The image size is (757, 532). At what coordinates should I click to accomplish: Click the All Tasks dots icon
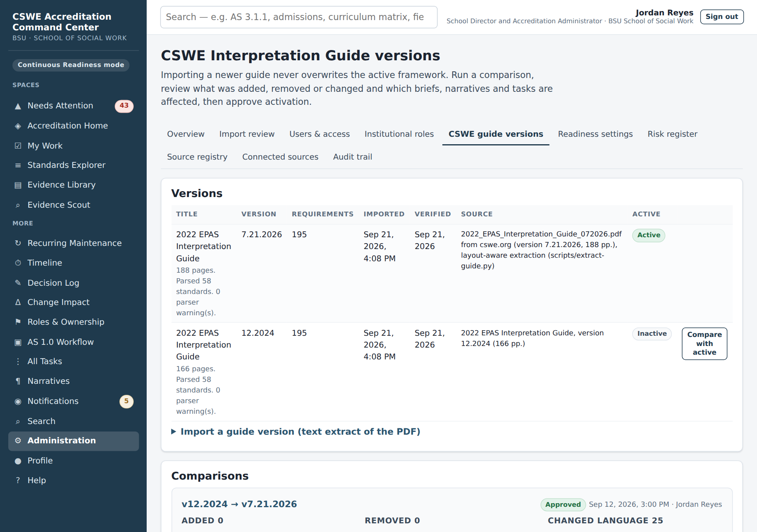18,361
